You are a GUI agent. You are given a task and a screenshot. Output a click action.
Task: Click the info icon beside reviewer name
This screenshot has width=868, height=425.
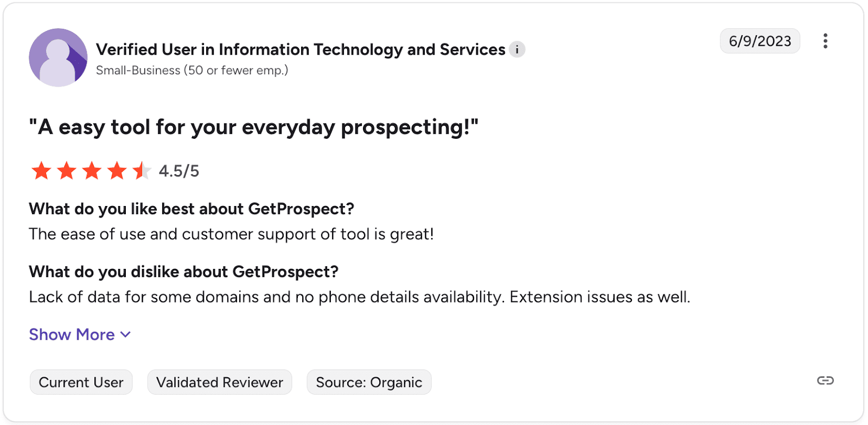click(517, 49)
